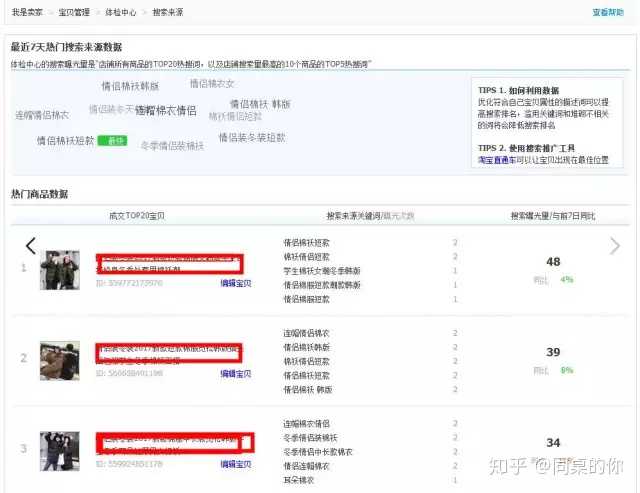
Task: Open the 查看帮助 help link
Action: point(608,13)
